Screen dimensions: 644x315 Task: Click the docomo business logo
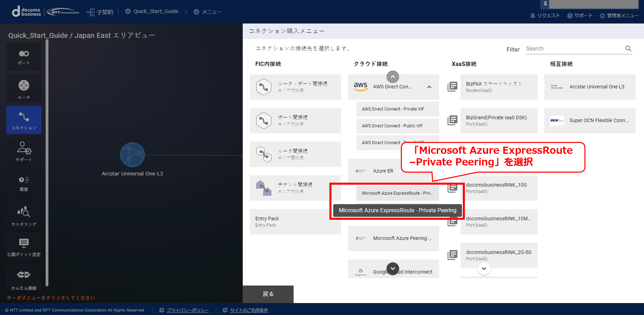(x=26, y=12)
